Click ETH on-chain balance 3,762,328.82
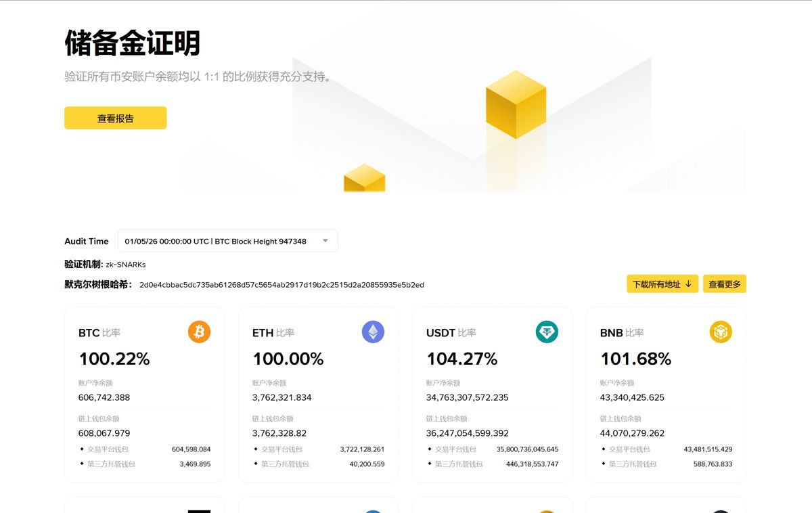Screen dimensions: 812x513 (279, 433)
